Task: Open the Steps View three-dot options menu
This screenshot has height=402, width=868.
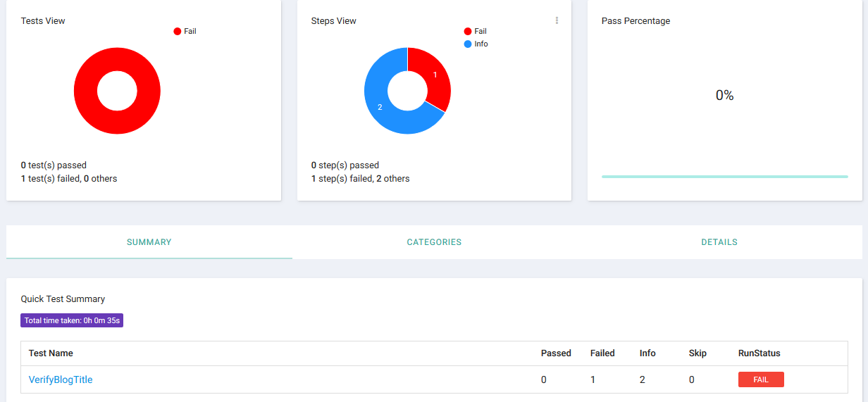Action: click(x=557, y=21)
